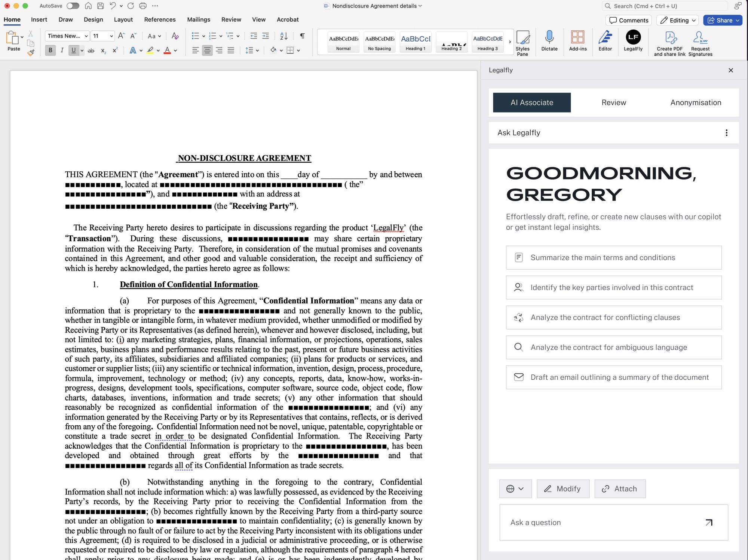Toggle bold formatting button

[50, 50]
